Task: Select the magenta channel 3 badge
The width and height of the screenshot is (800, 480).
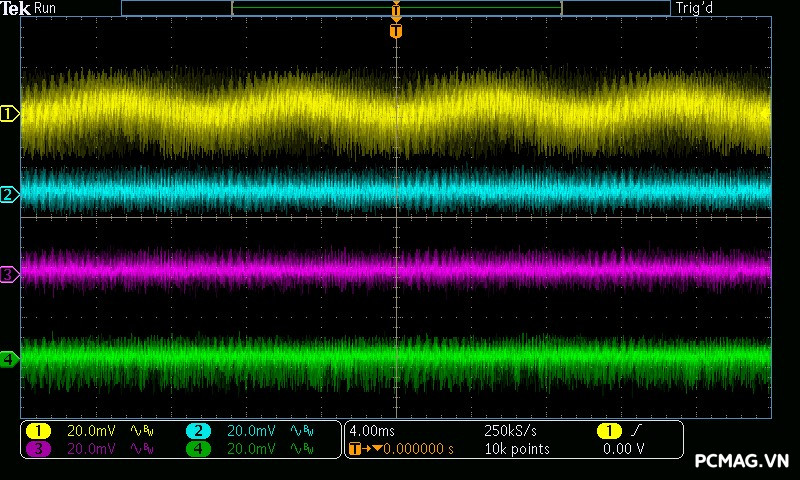Action: [38, 449]
